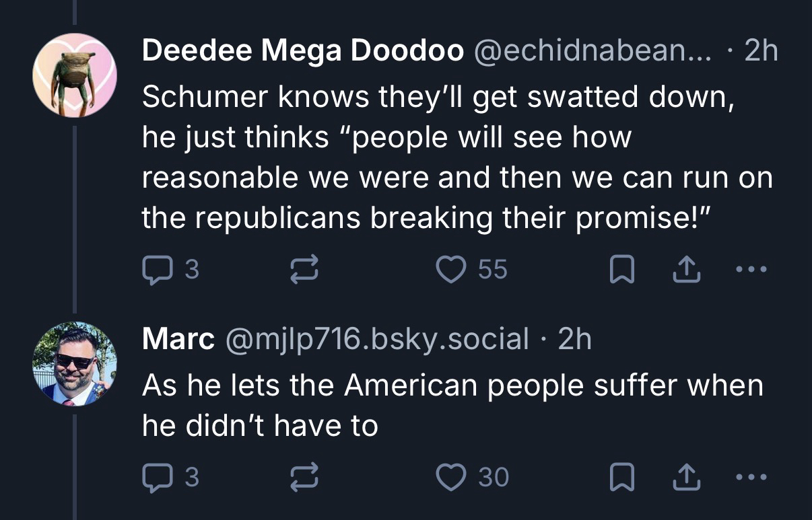Bookmark Marc's reply
The image size is (812, 520).
pyautogui.click(x=619, y=477)
